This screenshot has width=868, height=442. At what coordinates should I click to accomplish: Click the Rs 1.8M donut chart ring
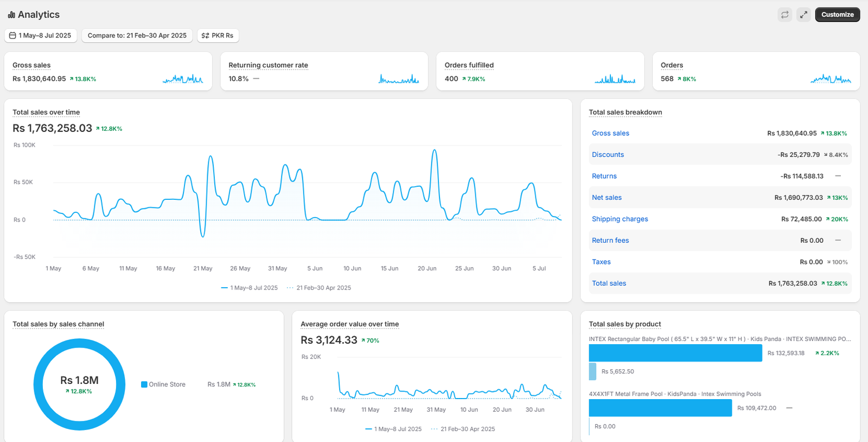tap(79, 343)
